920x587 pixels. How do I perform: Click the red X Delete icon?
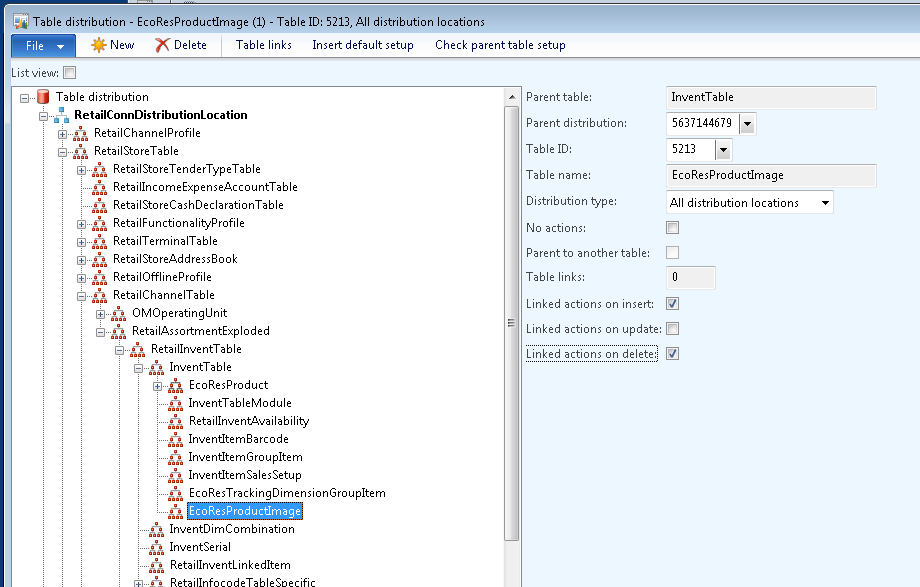click(163, 45)
